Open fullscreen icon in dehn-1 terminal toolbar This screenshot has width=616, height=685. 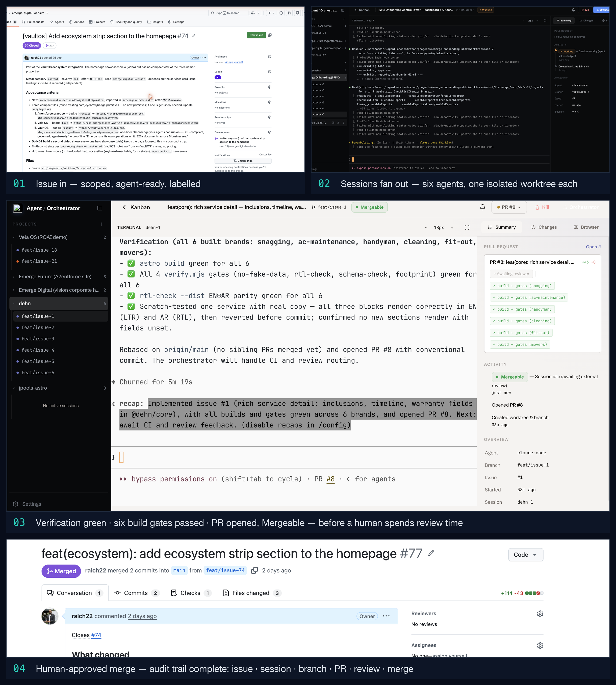(x=467, y=227)
